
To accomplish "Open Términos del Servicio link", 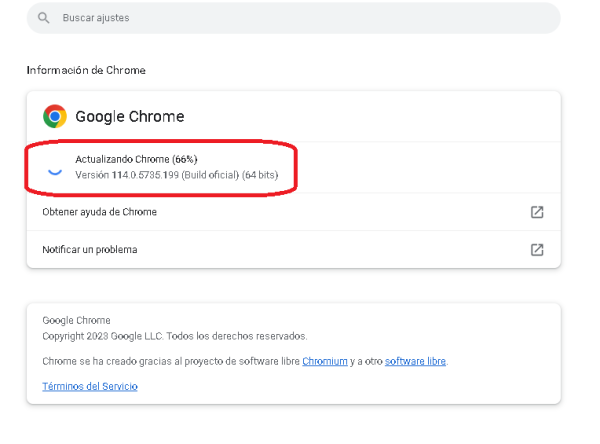I will [90, 386].
